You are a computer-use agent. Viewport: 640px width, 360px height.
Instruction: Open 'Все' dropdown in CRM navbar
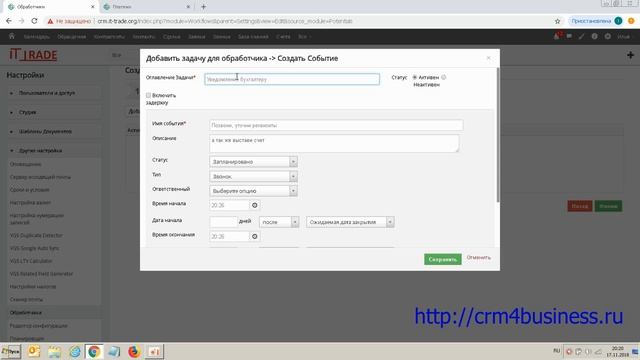pyautogui.click(x=304, y=37)
